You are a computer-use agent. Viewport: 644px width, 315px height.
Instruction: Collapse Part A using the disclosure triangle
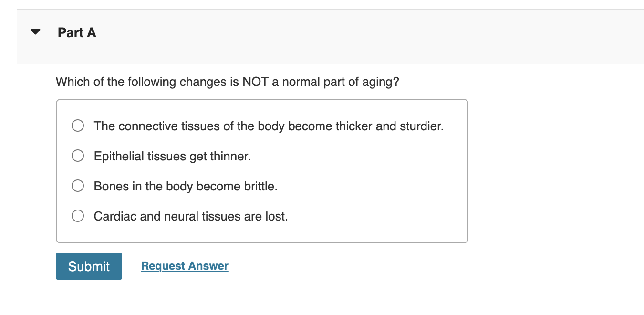point(35,31)
